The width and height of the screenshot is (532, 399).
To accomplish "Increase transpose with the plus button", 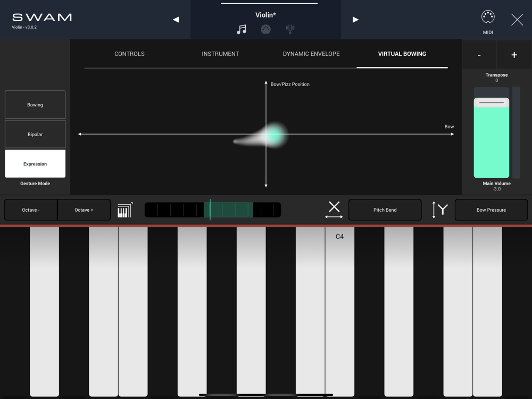I will pos(514,55).
